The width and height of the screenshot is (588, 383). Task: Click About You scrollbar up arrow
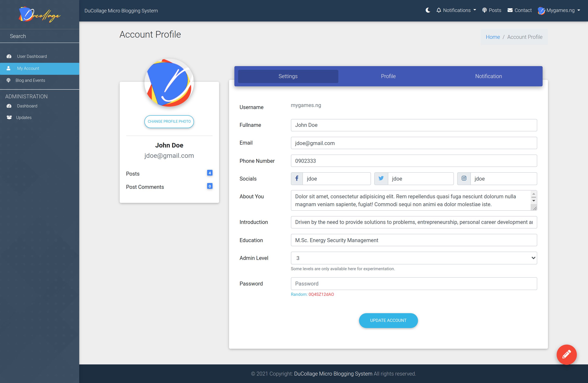[x=534, y=194]
